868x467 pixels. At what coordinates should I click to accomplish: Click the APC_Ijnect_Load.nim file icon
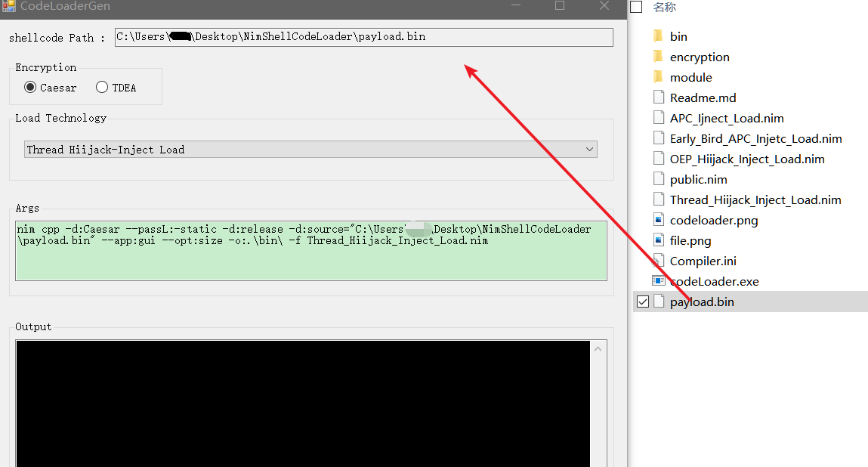pos(658,118)
